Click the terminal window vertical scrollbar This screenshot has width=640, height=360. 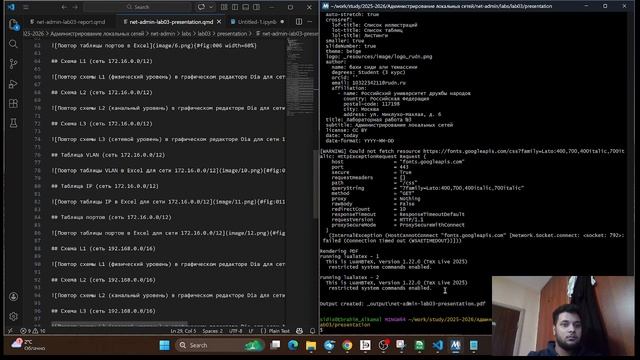(631, 143)
